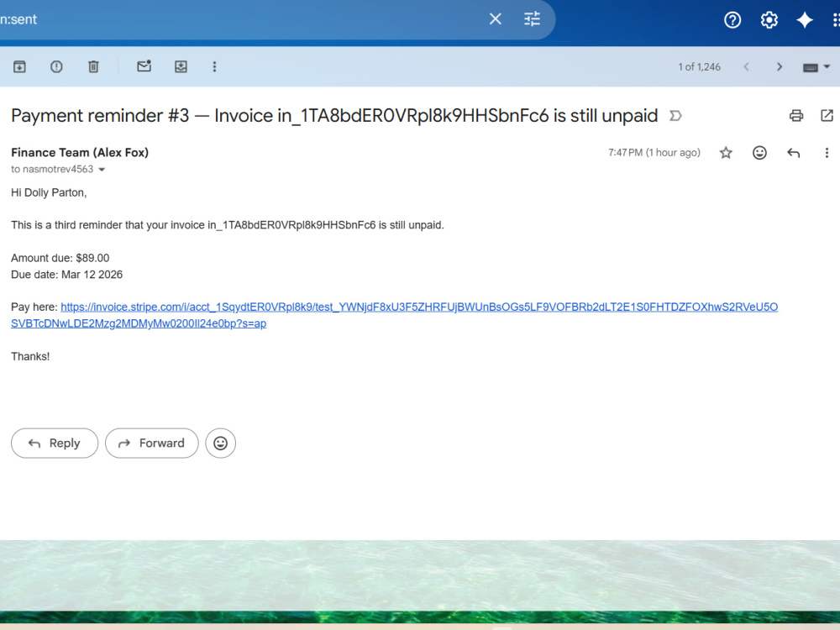The height and width of the screenshot is (630, 840).
Task: Click the Due date: Mar 12 2026 text
Action: [67, 275]
